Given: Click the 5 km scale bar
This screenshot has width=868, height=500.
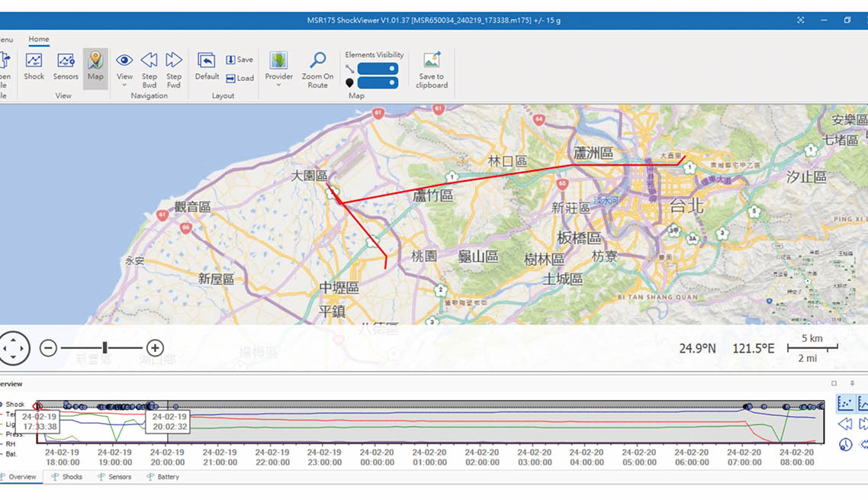Looking at the screenshot, I should [812, 347].
